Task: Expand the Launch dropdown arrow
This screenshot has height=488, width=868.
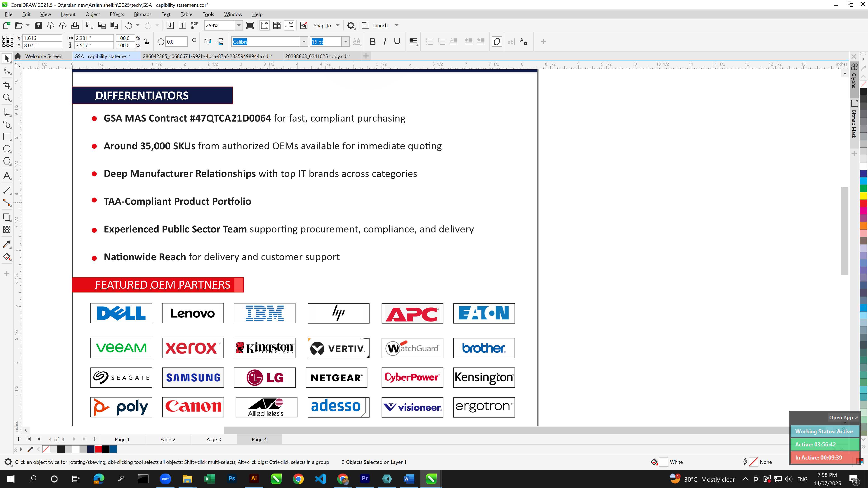Action: (x=397, y=26)
